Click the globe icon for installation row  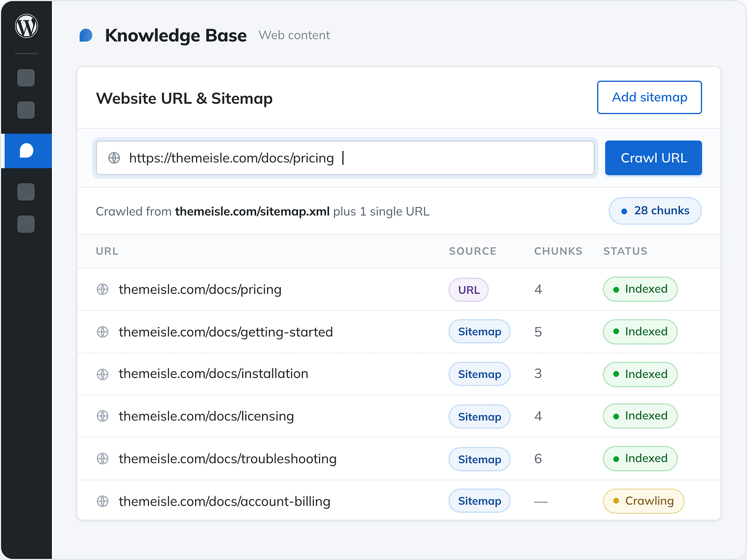click(103, 374)
